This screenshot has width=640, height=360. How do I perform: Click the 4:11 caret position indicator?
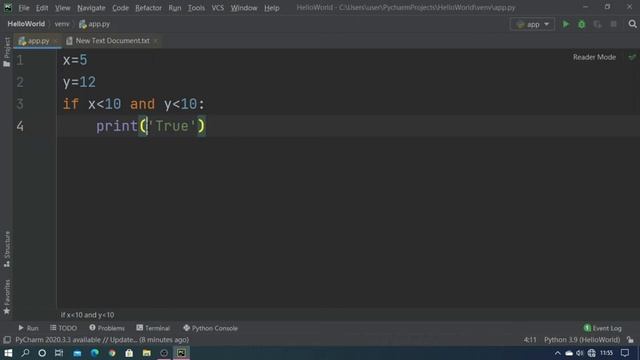(x=530, y=340)
